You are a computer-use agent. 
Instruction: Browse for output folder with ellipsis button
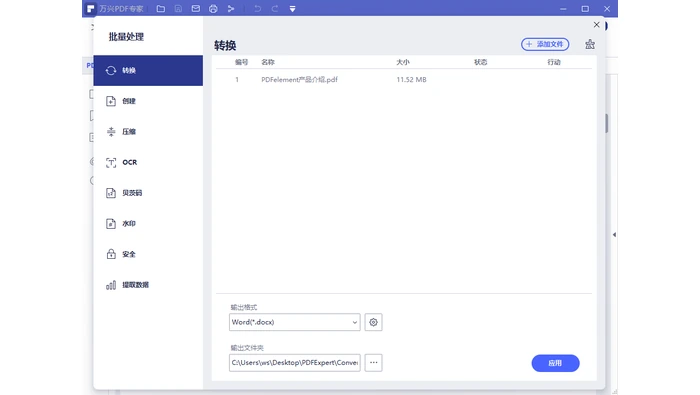[x=373, y=362]
